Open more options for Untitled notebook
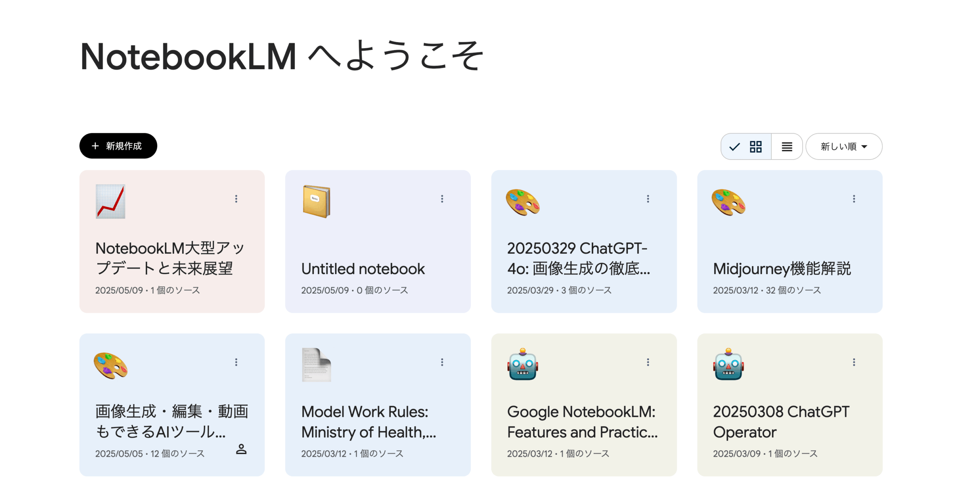Viewport: 980px width, 485px height. [x=442, y=199]
